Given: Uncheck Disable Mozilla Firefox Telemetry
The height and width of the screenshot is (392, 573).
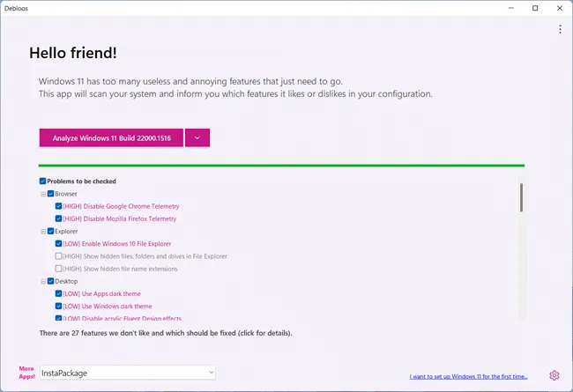Looking at the screenshot, I should [58, 218].
